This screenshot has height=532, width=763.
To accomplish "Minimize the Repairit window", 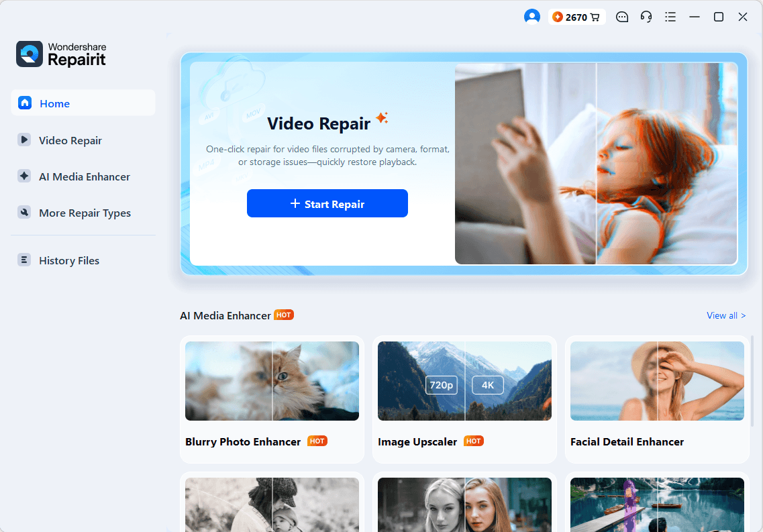I will pos(695,17).
